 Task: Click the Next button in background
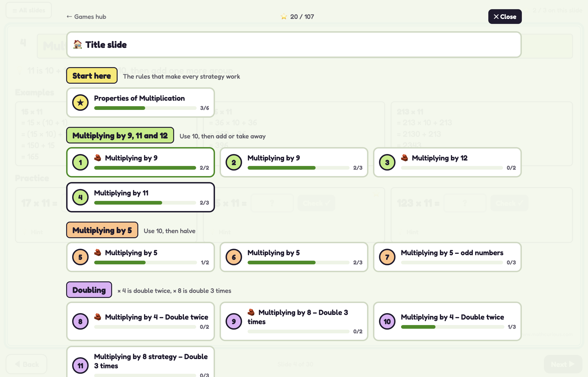coord(563,364)
